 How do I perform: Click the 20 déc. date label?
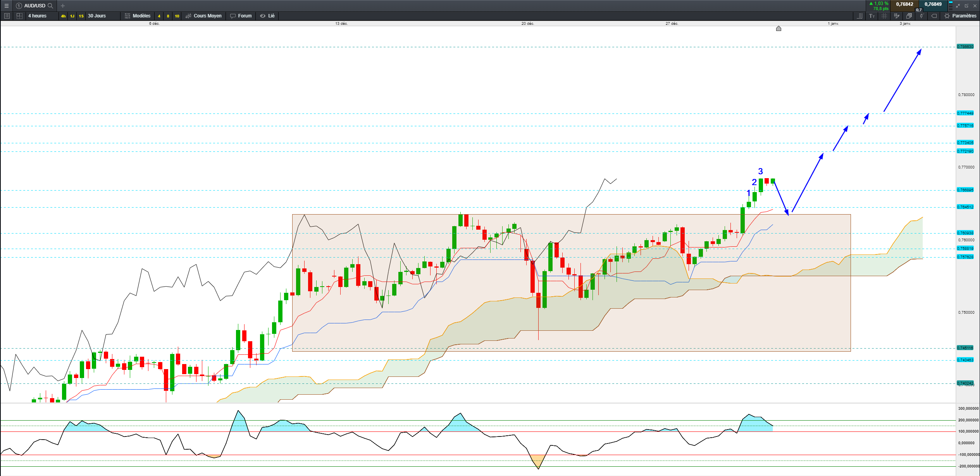point(528,24)
